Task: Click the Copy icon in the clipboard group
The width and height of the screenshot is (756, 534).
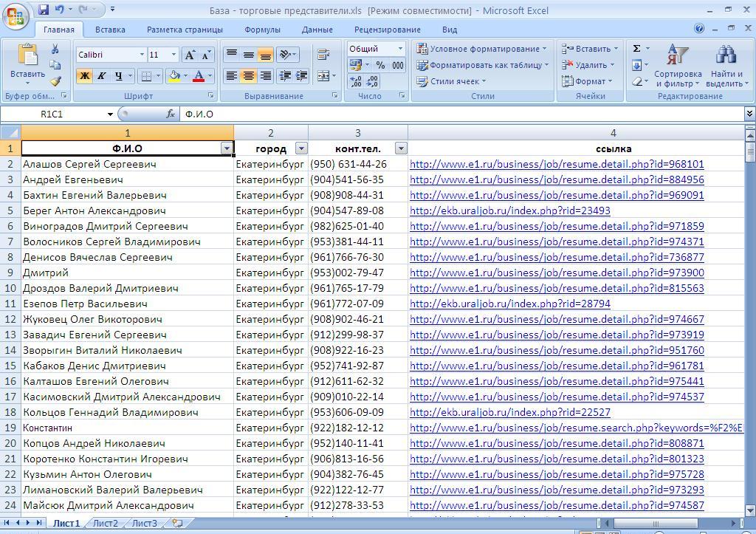Action: 55,65
